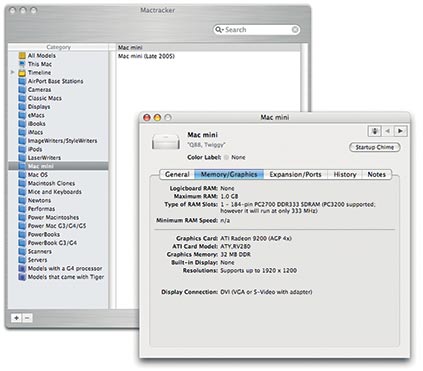This screenshot has width=423, height=371.
Task: Close the Mac mini detail window
Action: (x=147, y=118)
